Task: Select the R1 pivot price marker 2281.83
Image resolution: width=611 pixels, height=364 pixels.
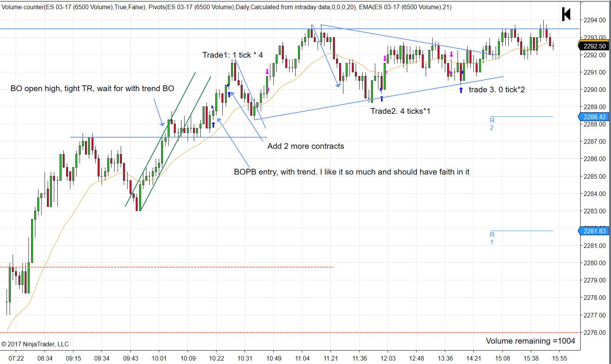Action: [x=594, y=231]
